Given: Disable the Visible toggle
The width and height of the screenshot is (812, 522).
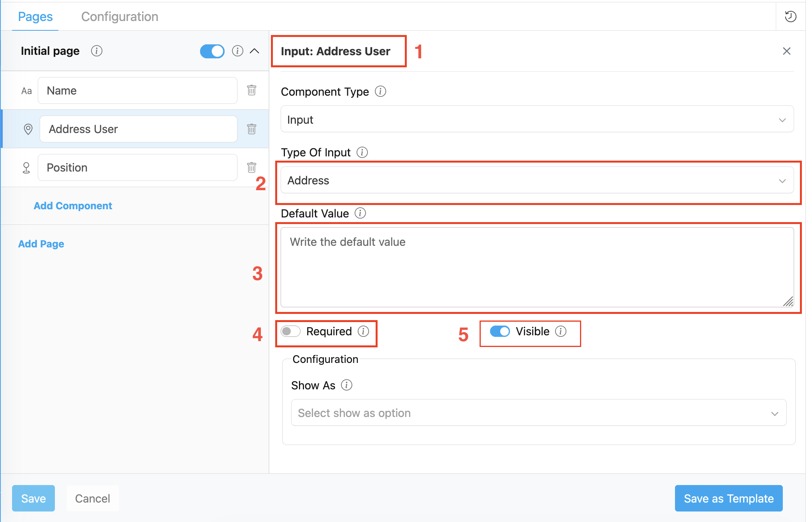Looking at the screenshot, I should (x=500, y=331).
